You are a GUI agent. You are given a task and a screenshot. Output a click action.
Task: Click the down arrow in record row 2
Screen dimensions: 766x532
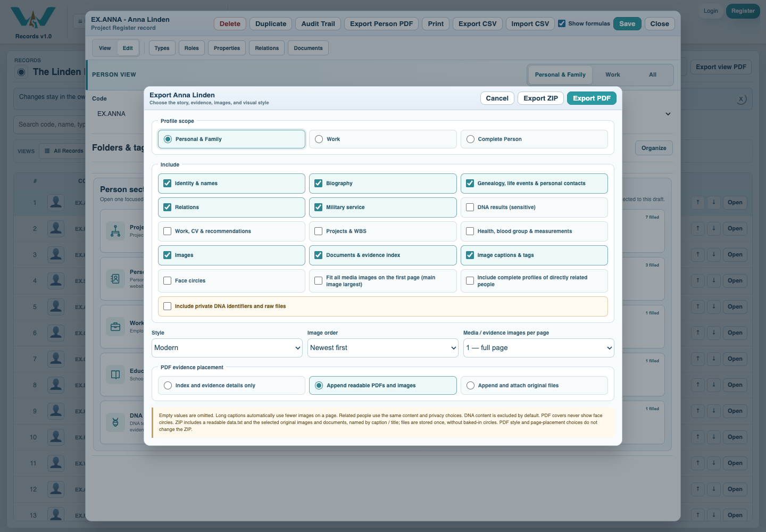(714, 228)
